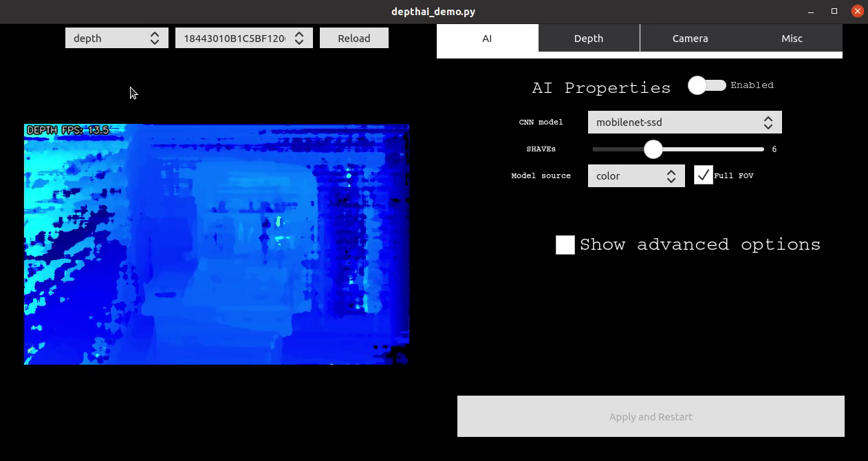Viewport: 868px width, 461px height.
Task: Click the Apply and Restart button
Action: tap(651, 416)
